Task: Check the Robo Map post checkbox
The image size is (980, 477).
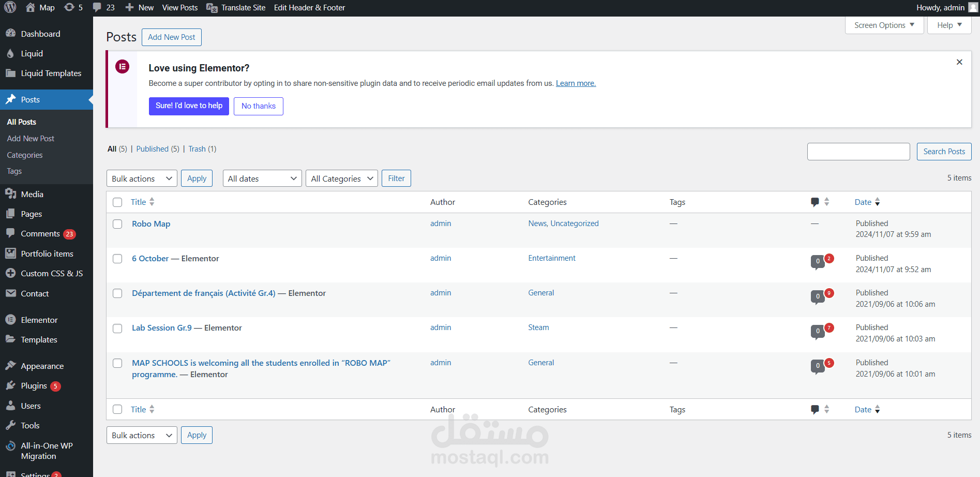Action: [117, 224]
